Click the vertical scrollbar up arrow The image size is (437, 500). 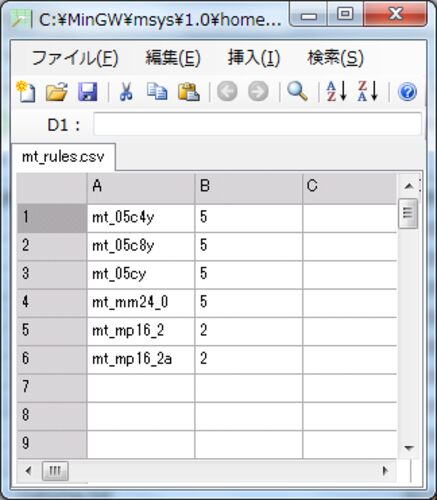tap(409, 186)
